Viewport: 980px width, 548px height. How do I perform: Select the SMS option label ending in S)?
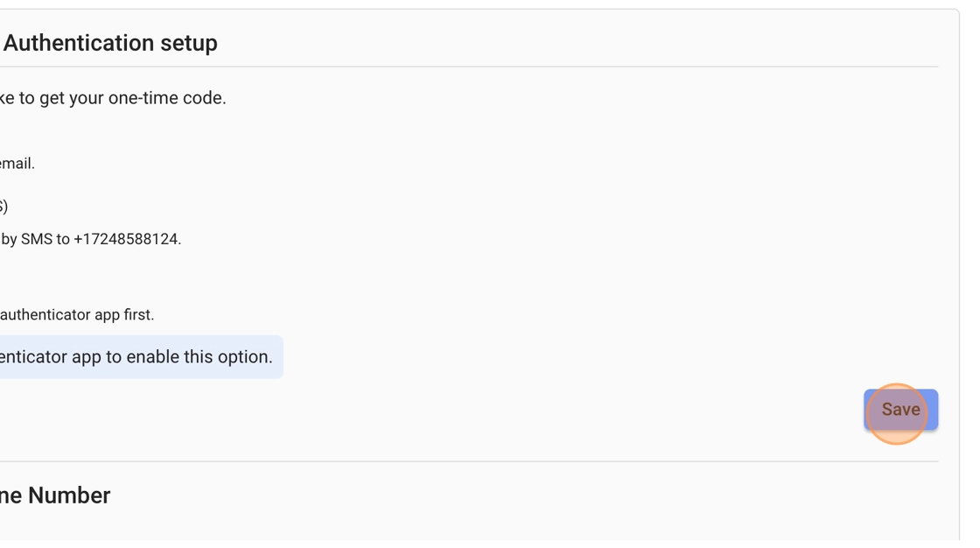[3, 207]
